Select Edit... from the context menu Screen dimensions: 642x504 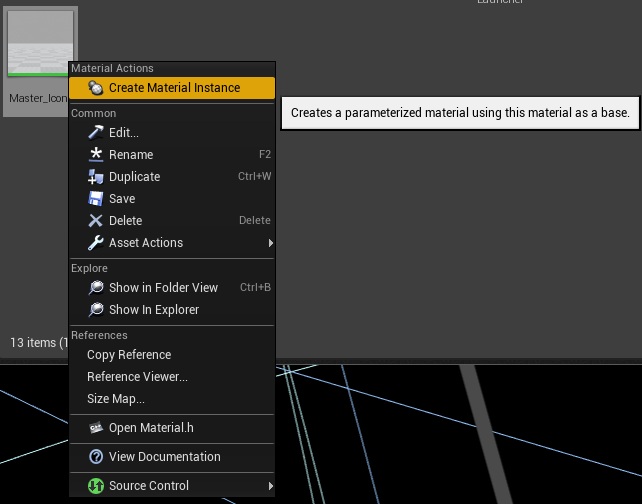[x=172, y=133]
